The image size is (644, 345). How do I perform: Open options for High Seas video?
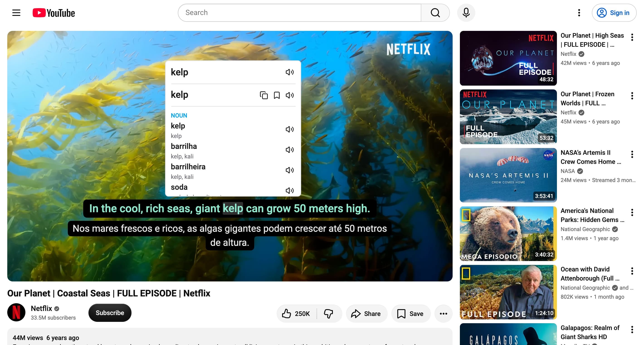tap(632, 37)
